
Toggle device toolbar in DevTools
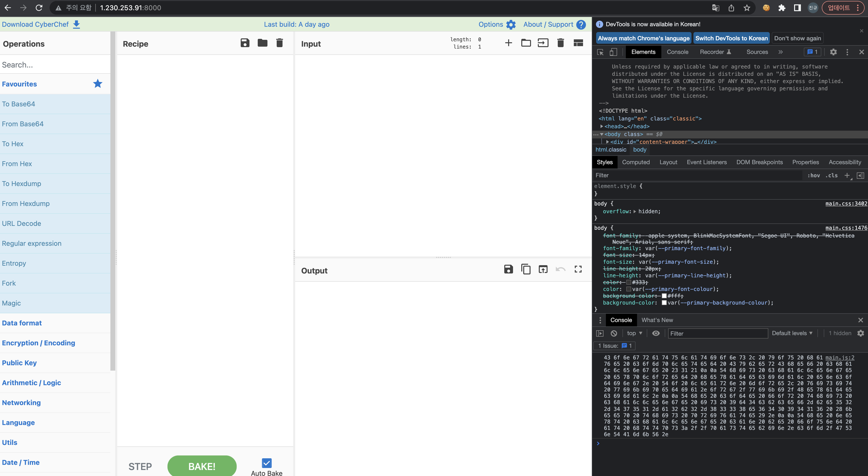click(x=613, y=52)
